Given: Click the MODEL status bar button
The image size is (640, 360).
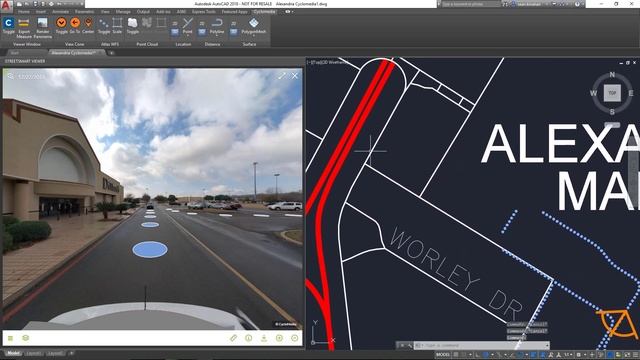Looking at the screenshot, I should [x=442, y=355].
